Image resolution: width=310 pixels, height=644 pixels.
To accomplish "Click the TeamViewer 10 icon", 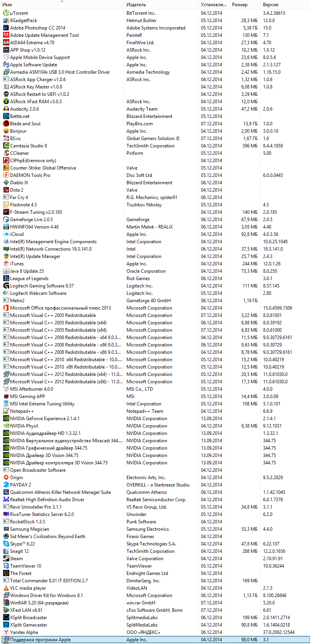I will pyautogui.click(x=6, y=566).
